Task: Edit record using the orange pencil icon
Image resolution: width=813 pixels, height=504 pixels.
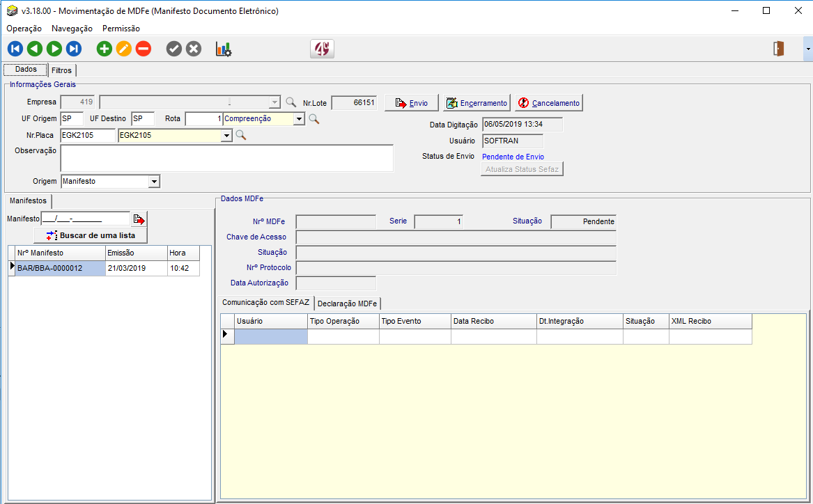Action: (124, 49)
